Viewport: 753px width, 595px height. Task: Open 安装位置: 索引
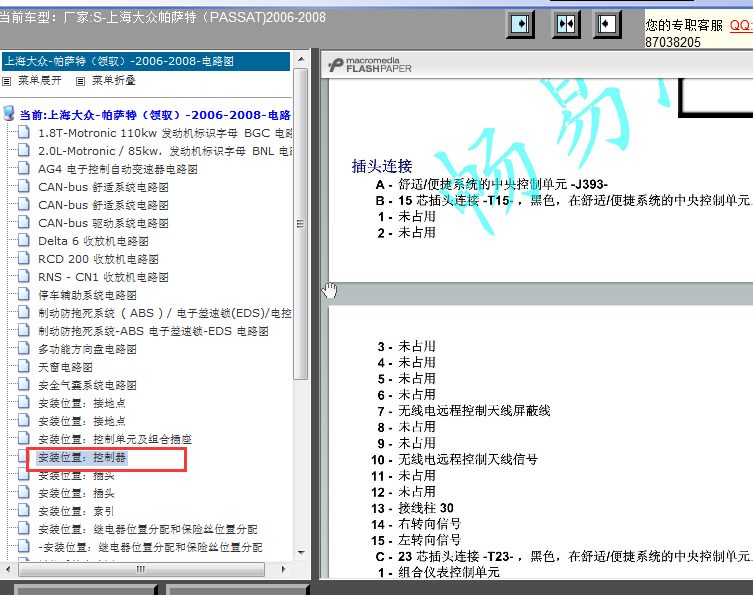point(76,511)
